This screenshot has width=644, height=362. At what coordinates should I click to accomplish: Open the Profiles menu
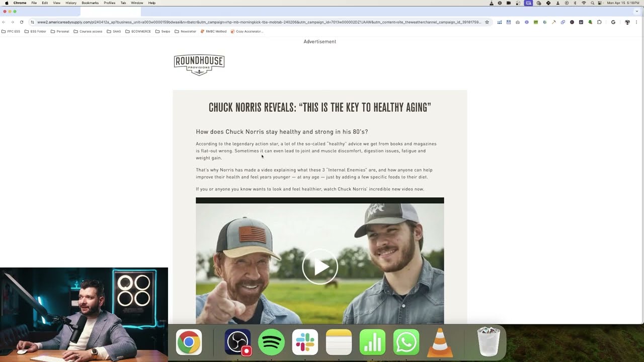point(110,3)
